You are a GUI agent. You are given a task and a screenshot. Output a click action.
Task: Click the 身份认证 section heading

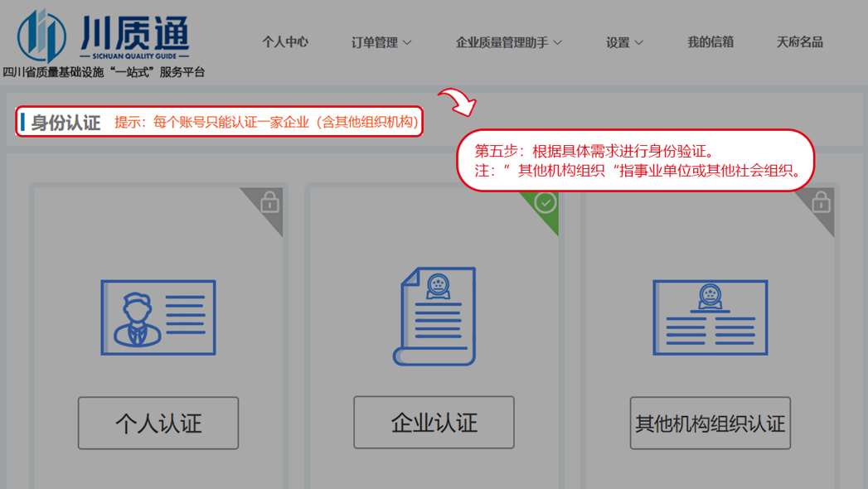pyautogui.click(x=65, y=123)
